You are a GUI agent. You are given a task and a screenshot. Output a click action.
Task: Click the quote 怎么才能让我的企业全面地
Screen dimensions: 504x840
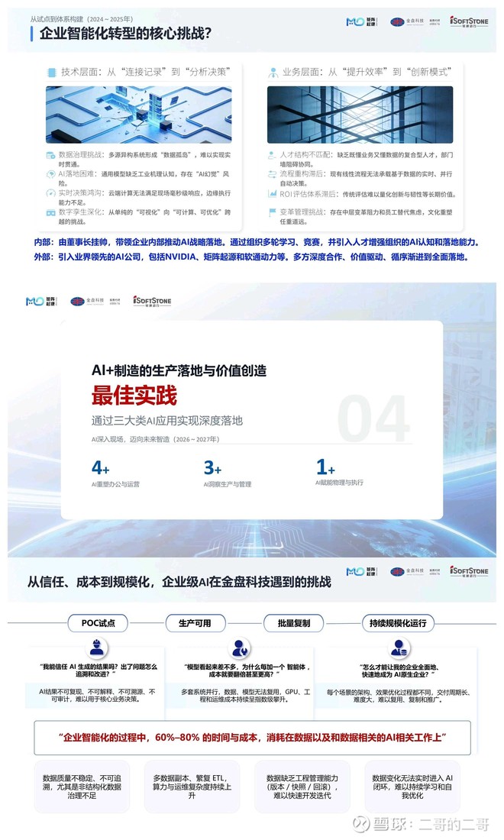click(399, 670)
